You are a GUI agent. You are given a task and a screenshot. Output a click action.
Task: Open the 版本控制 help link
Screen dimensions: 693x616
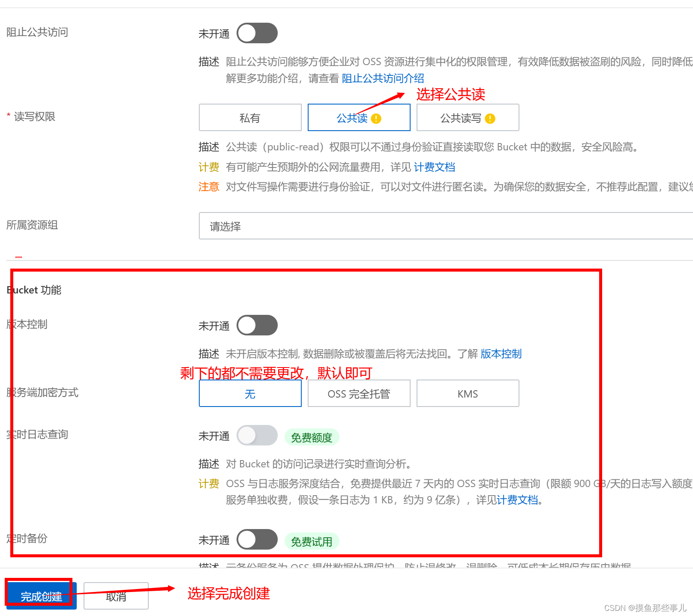[x=501, y=354]
